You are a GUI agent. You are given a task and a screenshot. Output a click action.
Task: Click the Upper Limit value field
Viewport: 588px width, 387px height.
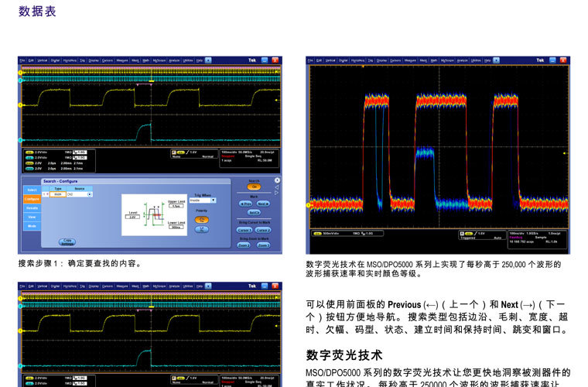[x=176, y=206]
